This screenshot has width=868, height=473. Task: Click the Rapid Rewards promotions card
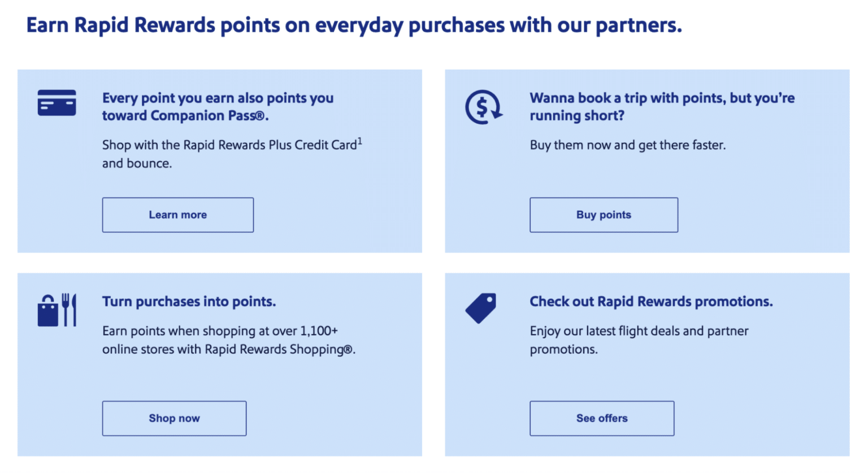648,364
